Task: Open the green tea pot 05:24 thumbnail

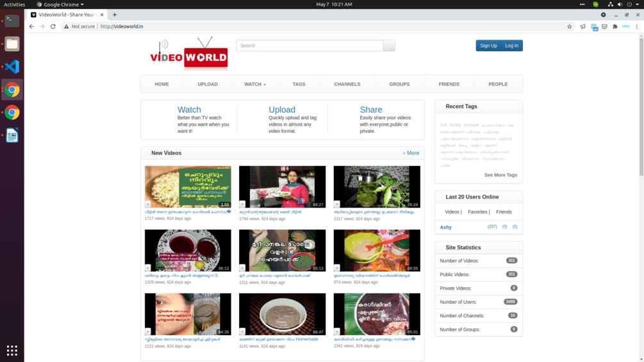Action: 377,186
